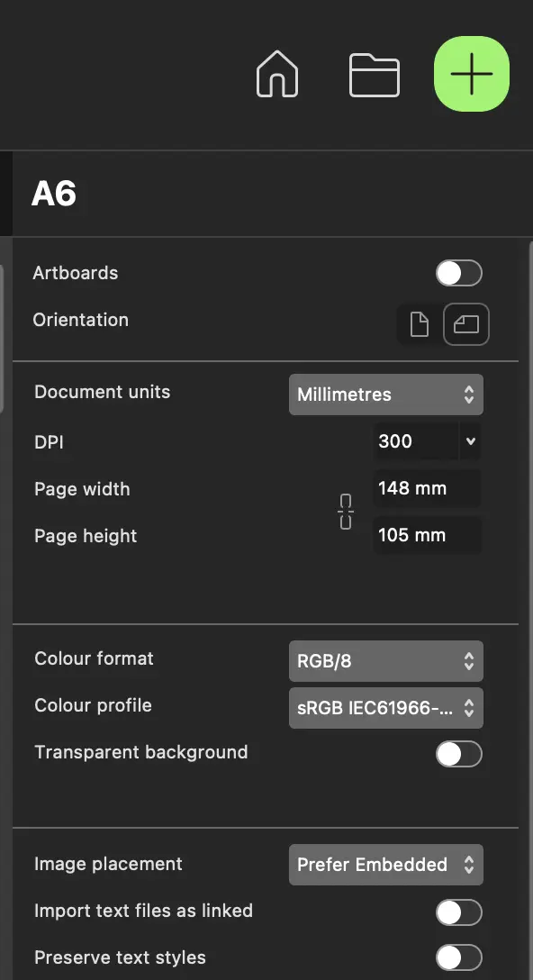
Task: Click the green New document plus button
Action: [x=472, y=74]
